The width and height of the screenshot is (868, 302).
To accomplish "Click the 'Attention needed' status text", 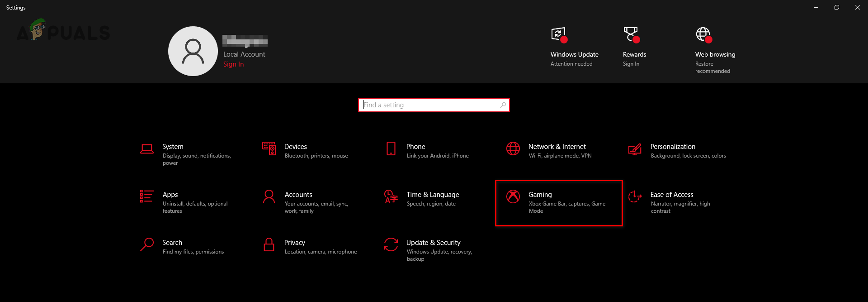I will pyautogui.click(x=571, y=64).
